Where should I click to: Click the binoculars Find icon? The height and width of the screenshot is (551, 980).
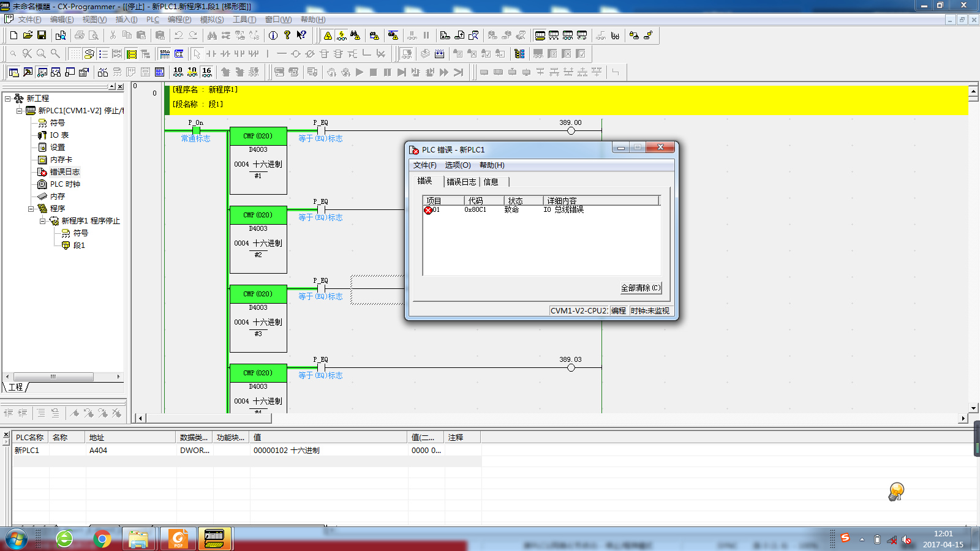pyautogui.click(x=212, y=36)
